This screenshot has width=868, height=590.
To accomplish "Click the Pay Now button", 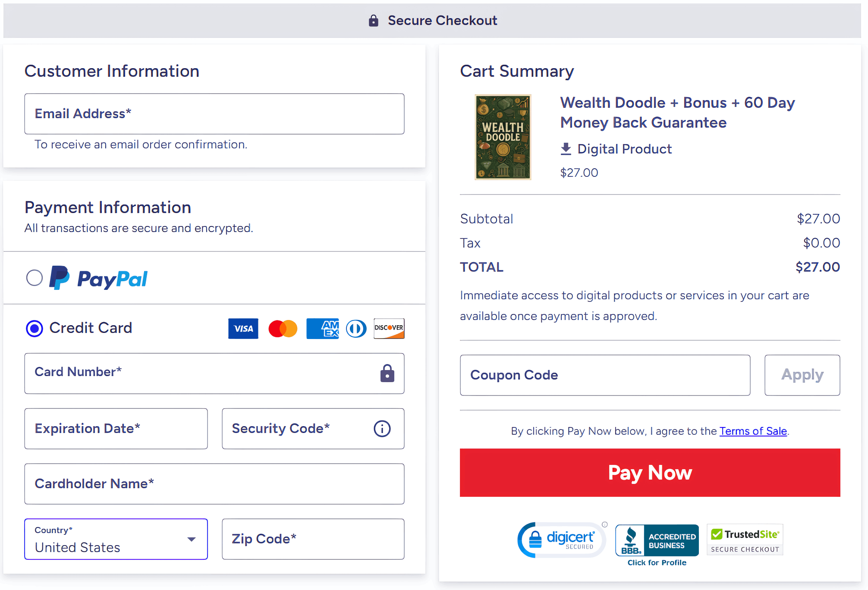I will tap(650, 473).
